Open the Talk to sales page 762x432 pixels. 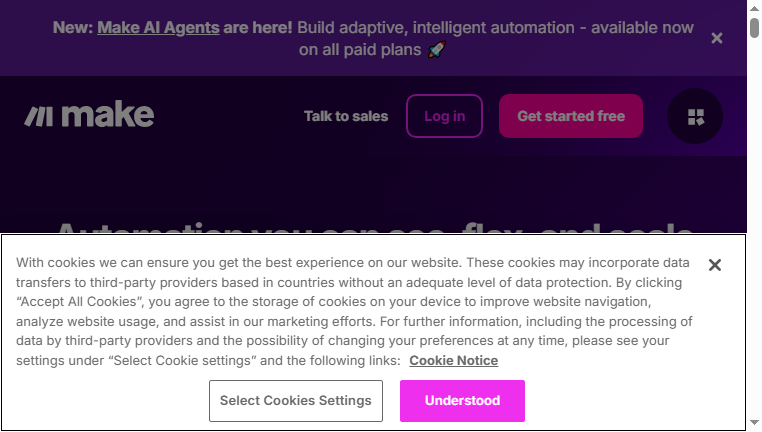[346, 116]
